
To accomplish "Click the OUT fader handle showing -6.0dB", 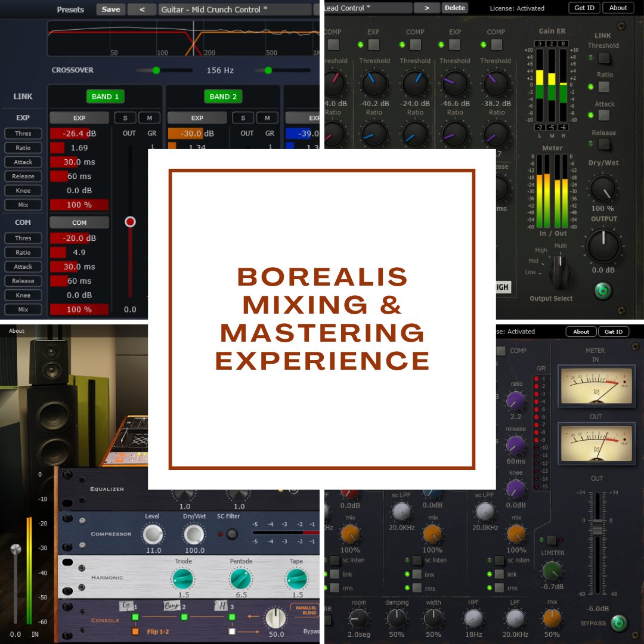I will pos(597,527).
